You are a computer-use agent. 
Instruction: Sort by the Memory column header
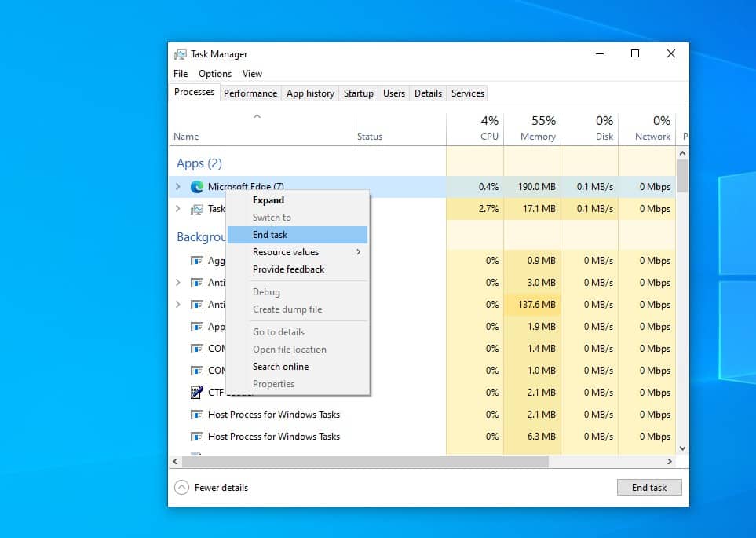point(533,128)
